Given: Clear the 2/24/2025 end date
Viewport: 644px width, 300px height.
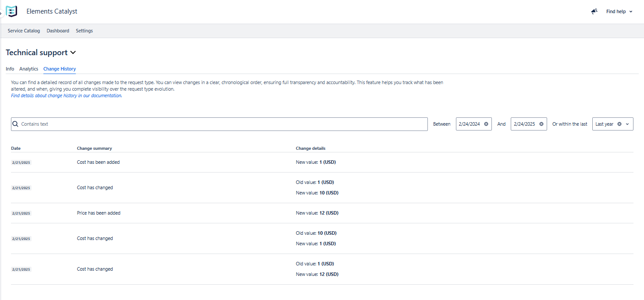Looking at the screenshot, I should (x=541, y=124).
